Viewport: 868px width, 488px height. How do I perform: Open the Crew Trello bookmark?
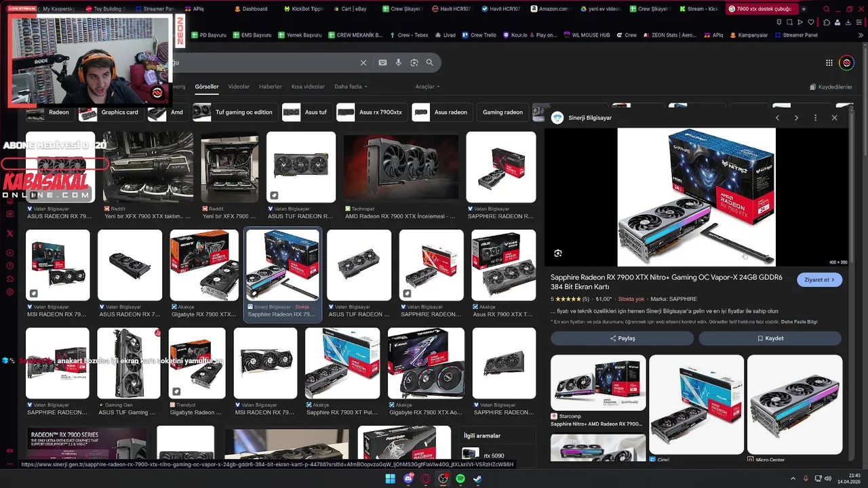(479, 35)
